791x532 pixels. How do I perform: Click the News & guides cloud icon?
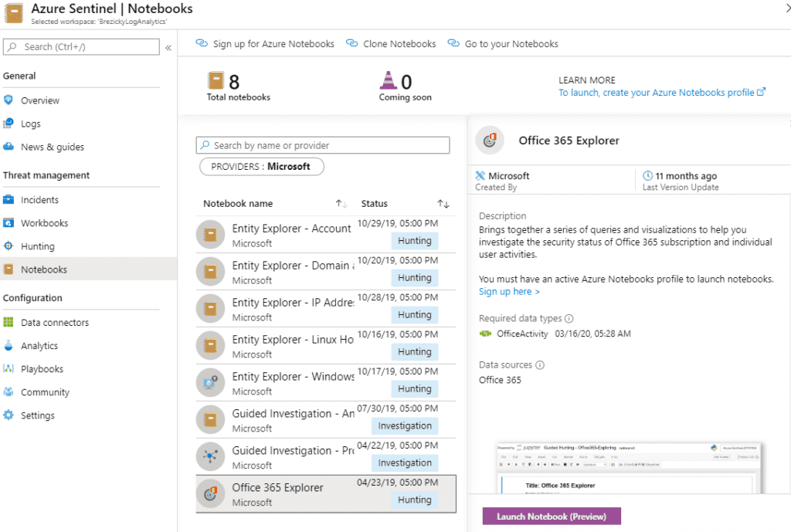(x=8, y=146)
